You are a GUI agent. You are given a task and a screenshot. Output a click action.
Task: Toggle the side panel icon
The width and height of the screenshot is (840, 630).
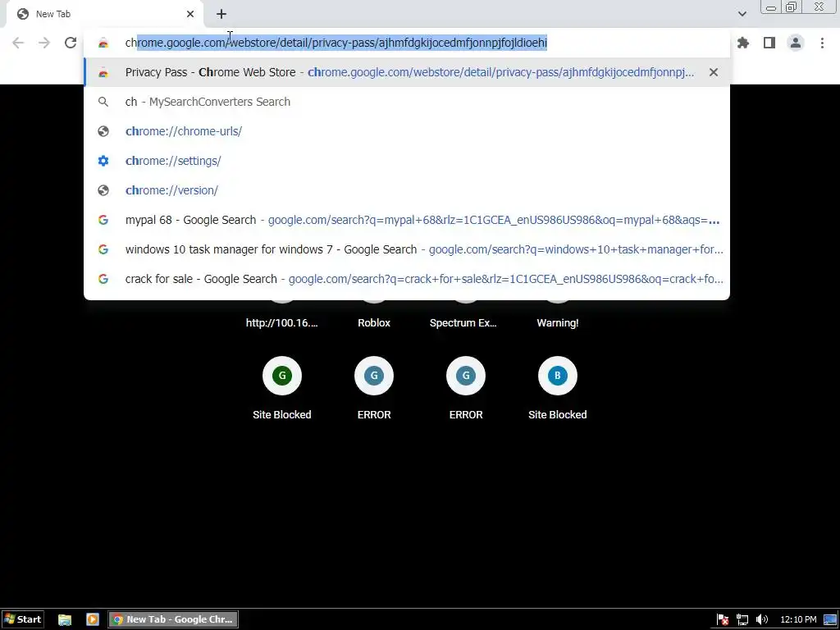[x=769, y=43]
